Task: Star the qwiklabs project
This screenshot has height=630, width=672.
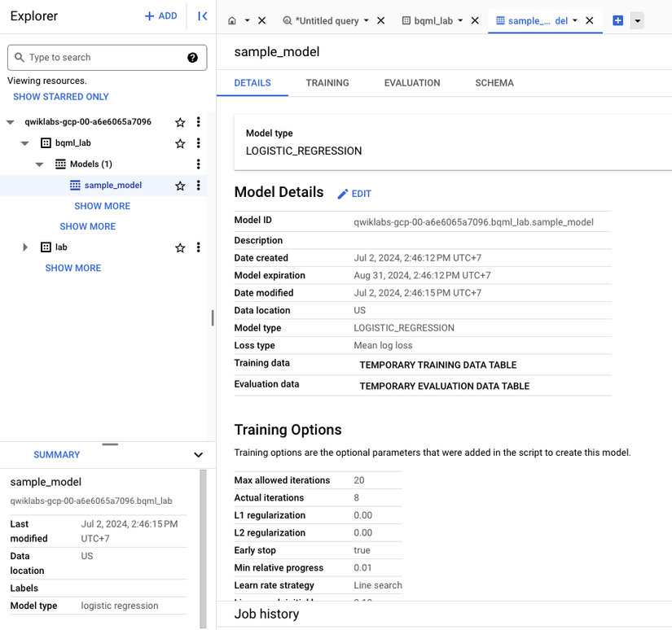Action: tap(180, 122)
